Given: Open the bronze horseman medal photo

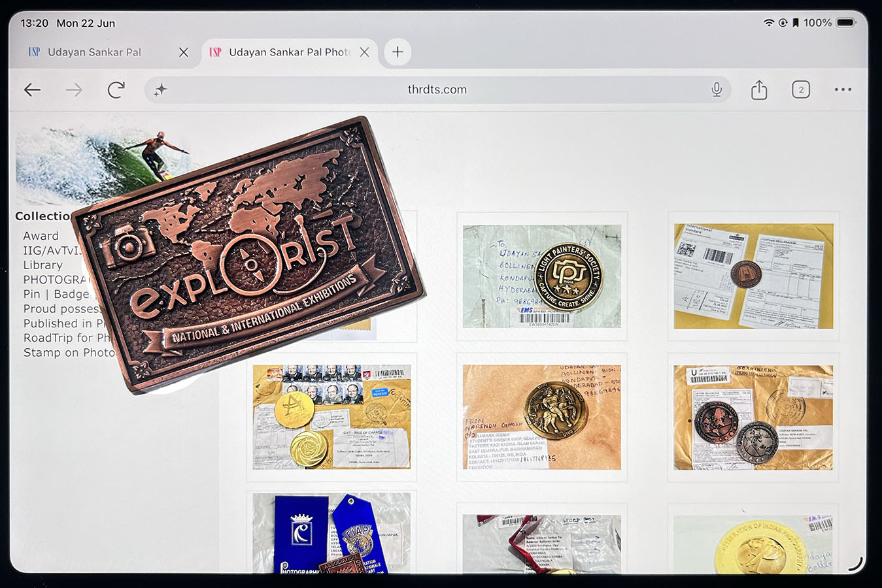Looking at the screenshot, I should click(x=542, y=417).
